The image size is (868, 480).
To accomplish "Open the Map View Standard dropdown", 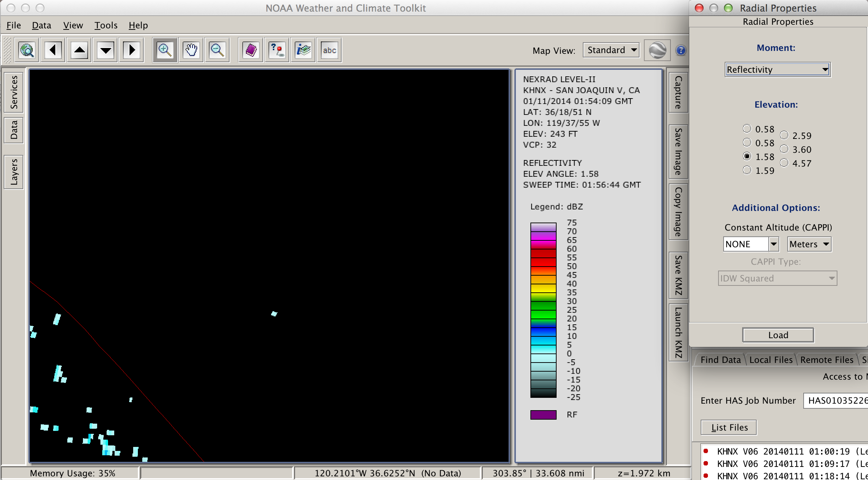I will tap(612, 50).
